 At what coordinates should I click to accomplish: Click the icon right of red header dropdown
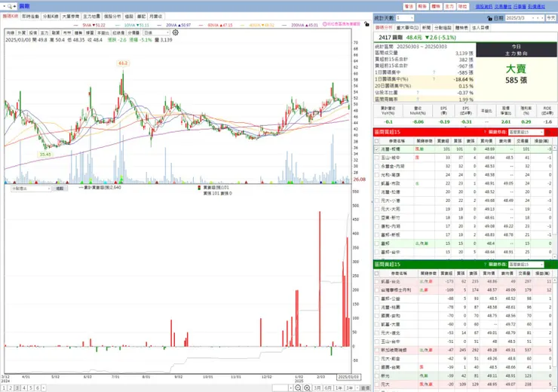[x=548, y=132]
